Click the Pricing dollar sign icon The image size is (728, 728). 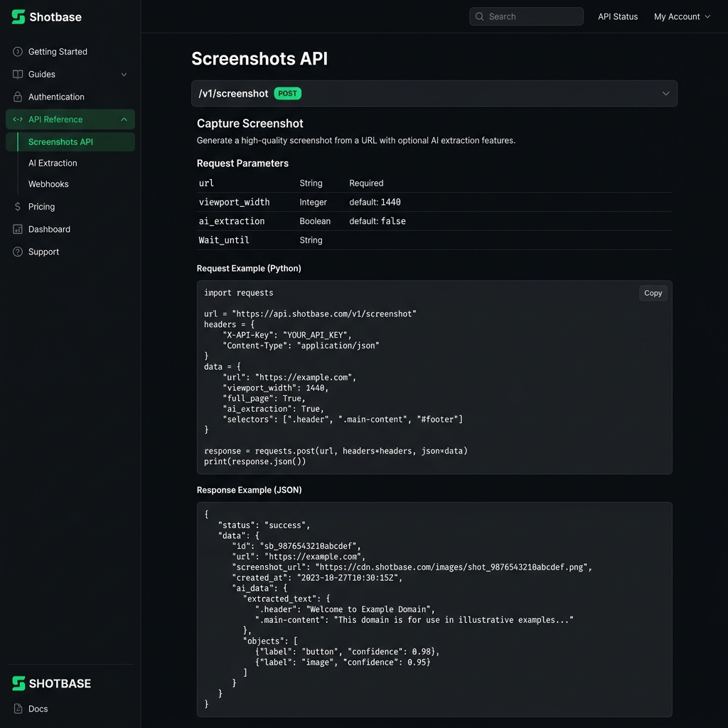pos(18,207)
